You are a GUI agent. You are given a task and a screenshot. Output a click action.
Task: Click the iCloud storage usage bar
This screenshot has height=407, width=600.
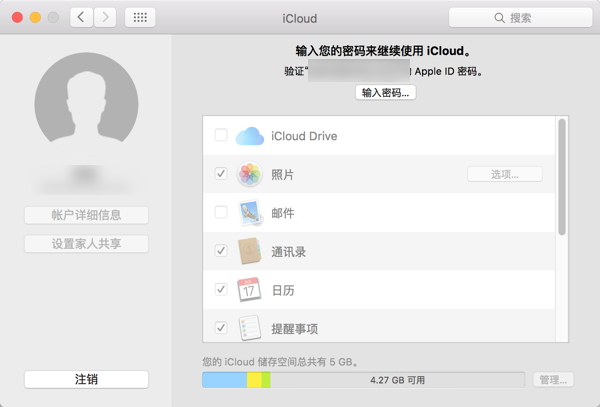(x=363, y=380)
